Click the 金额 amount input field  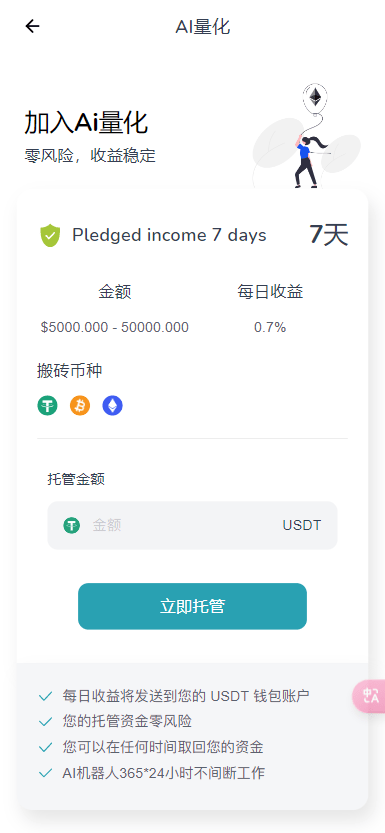[192, 525]
